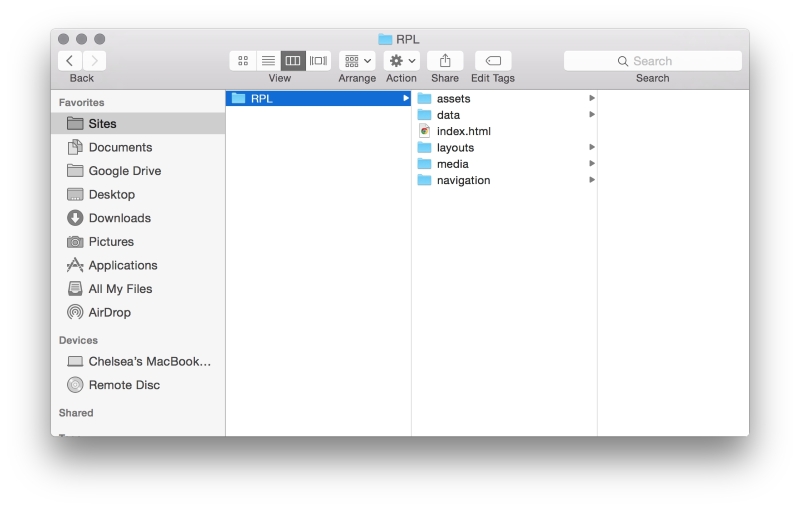Open Documents from the sidebar

[x=138, y=147]
